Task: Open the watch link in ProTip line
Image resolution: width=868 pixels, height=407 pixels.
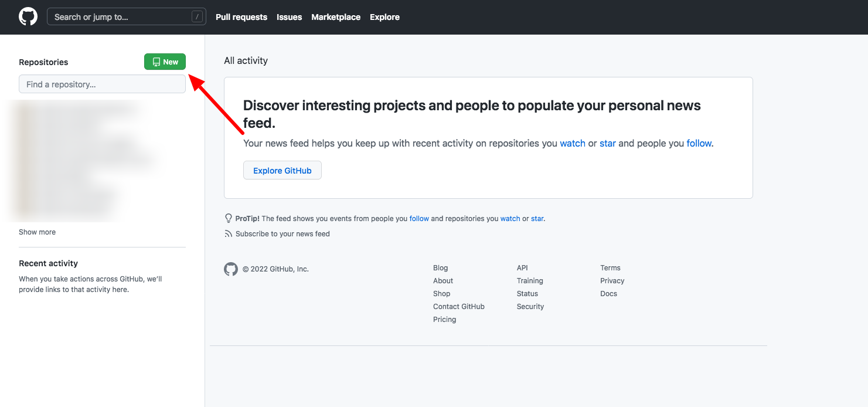Action: 510,218
